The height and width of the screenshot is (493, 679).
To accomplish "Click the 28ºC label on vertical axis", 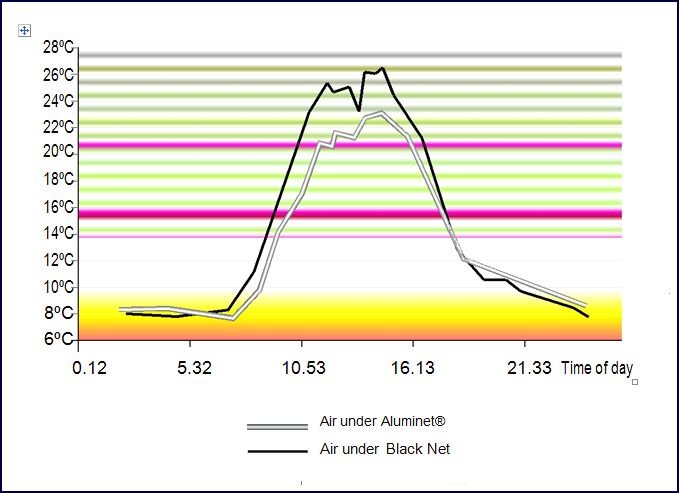I will point(59,47).
